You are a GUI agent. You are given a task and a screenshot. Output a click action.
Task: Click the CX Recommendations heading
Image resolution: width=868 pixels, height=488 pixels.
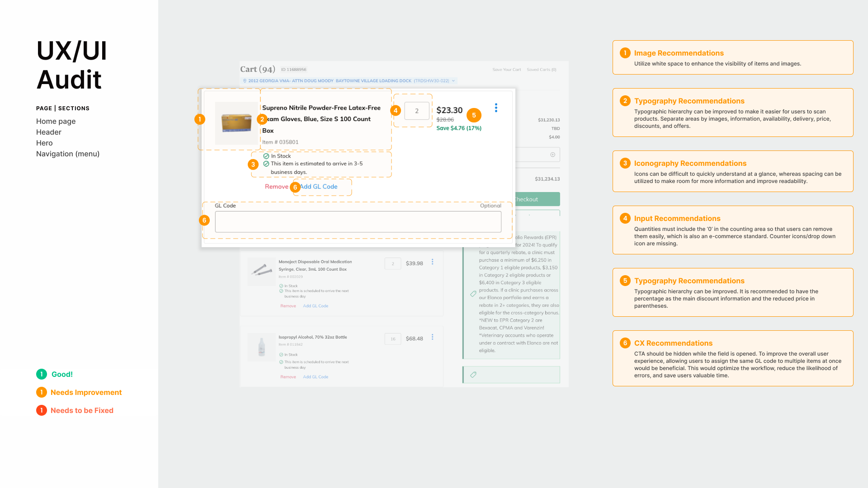[x=673, y=343]
